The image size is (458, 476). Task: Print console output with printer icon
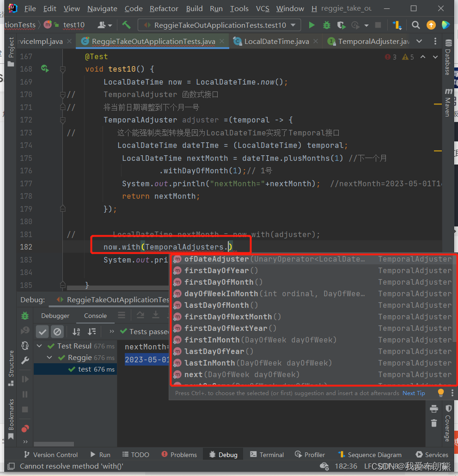click(434, 409)
